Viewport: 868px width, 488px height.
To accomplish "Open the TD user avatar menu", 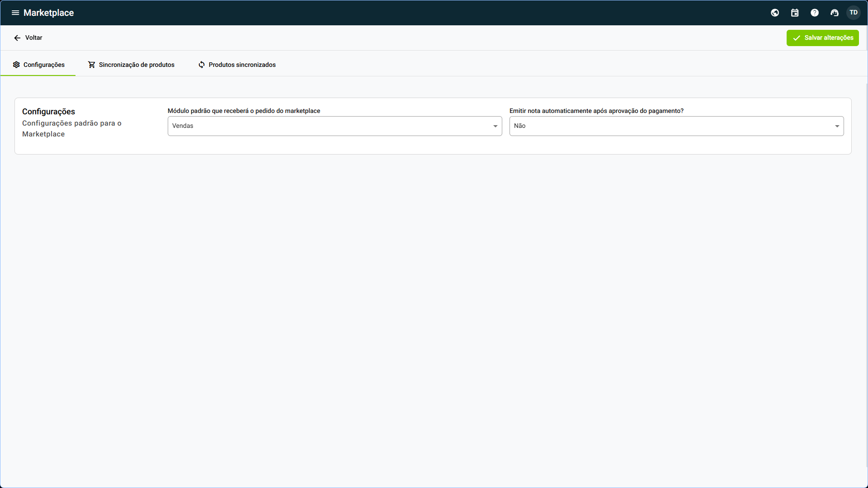I will pos(854,13).
